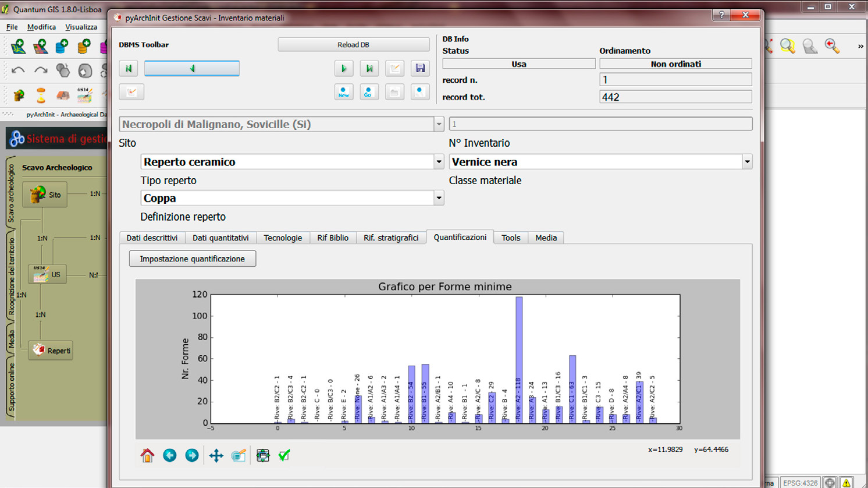Open QGIS Modifica menu
The width and height of the screenshot is (868, 488).
41,27
